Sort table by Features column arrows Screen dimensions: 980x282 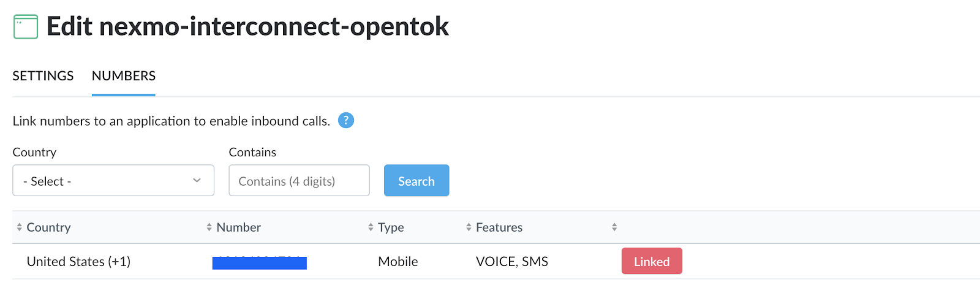[469, 227]
